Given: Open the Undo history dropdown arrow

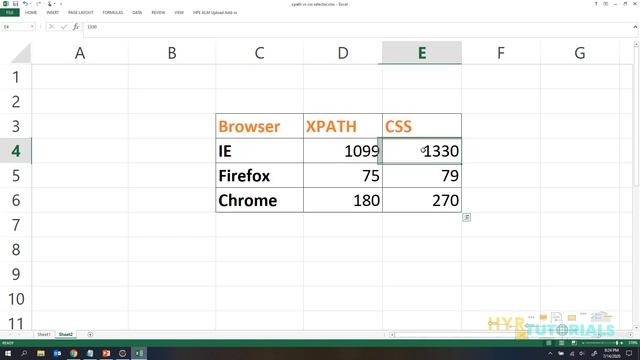Looking at the screenshot, I should (31, 4).
